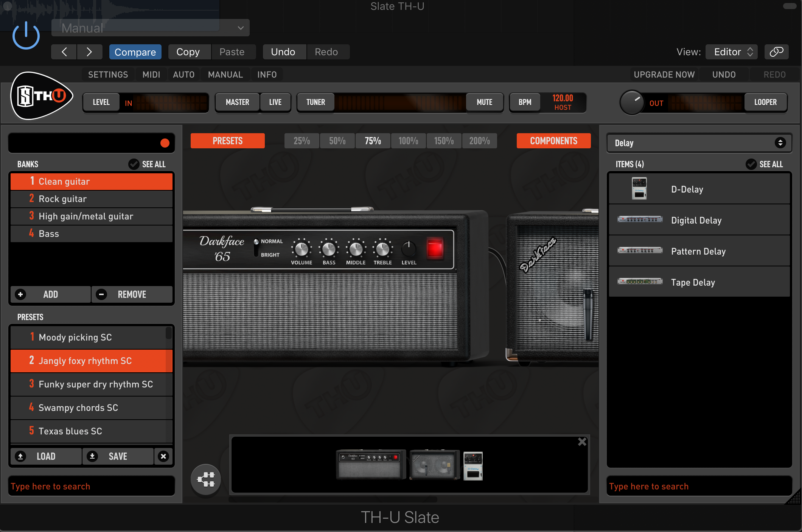Image resolution: width=802 pixels, height=532 pixels.
Task: Select the Digital Delay rack icon
Action: pos(640,219)
